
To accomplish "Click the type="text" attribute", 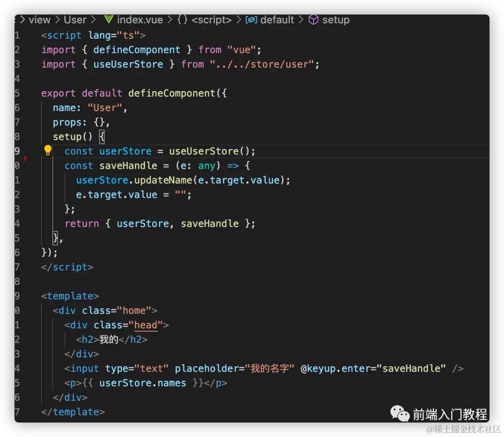I will (x=137, y=368).
